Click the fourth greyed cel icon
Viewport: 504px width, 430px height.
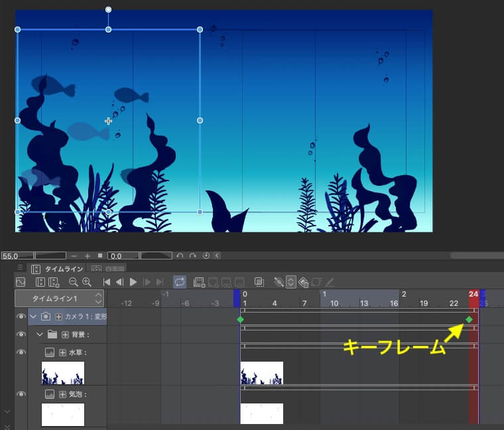tap(239, 282)
